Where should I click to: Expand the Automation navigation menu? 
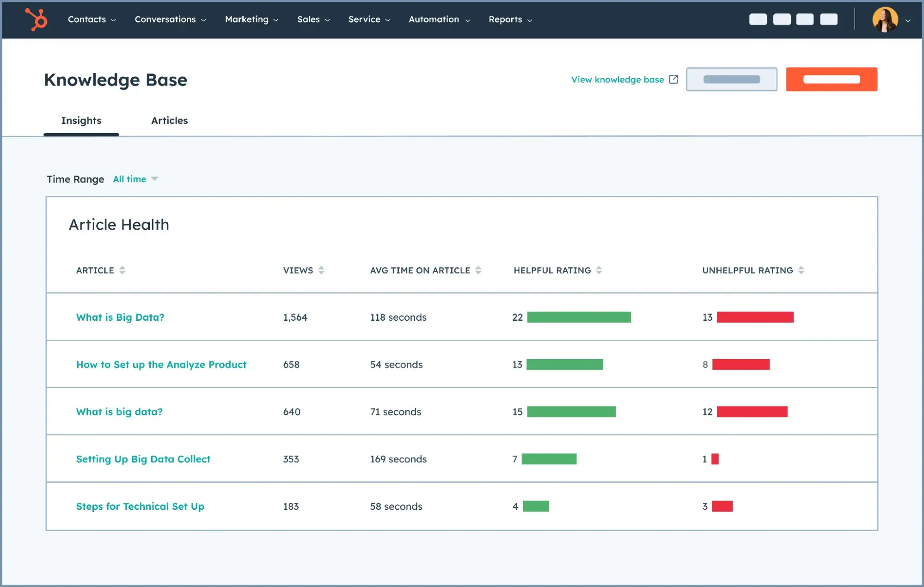pyautogui.click(x=434, y=19)
